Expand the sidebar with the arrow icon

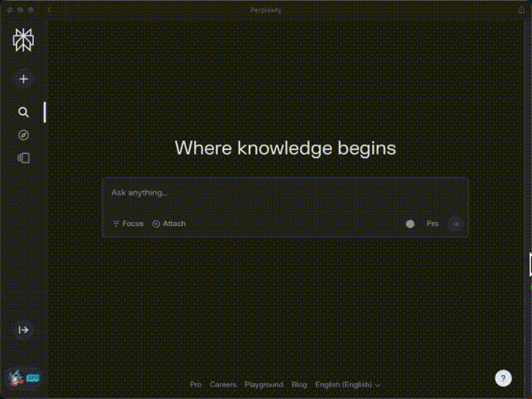point(23,330)
